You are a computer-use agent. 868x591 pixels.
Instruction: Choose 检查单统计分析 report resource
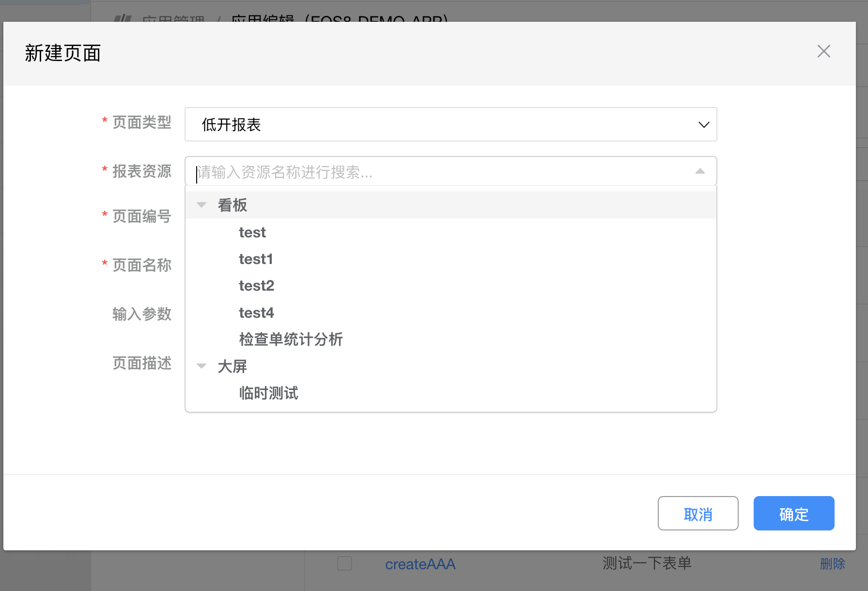(x=291, y=339)
